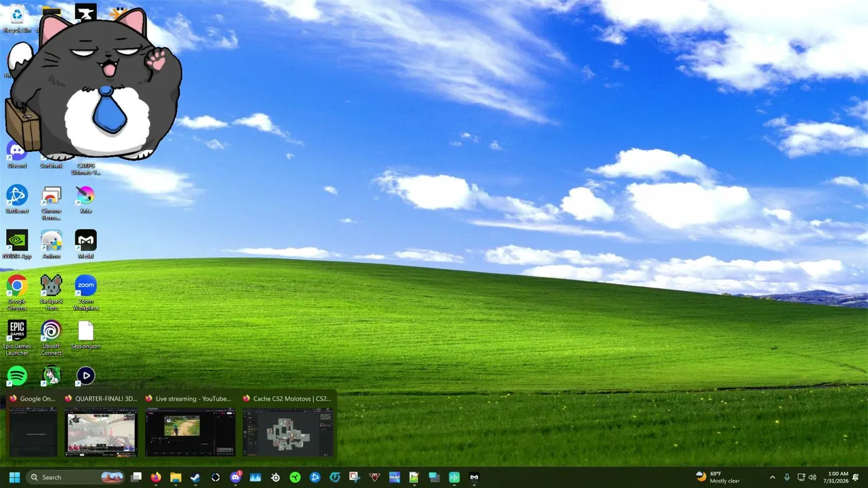Click the microphone icon in system tray

coord(787,477)
